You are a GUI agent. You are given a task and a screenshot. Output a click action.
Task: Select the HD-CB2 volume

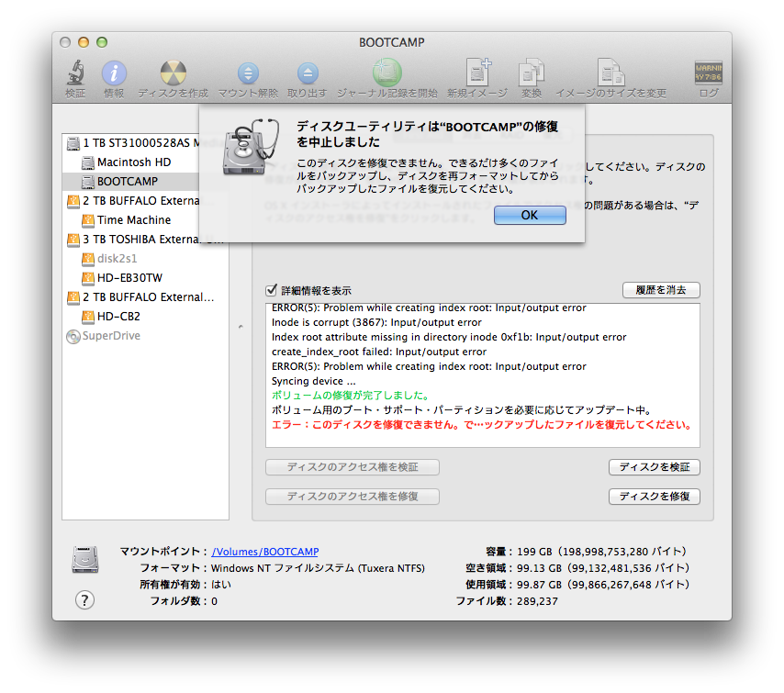[x=145, y=317]
